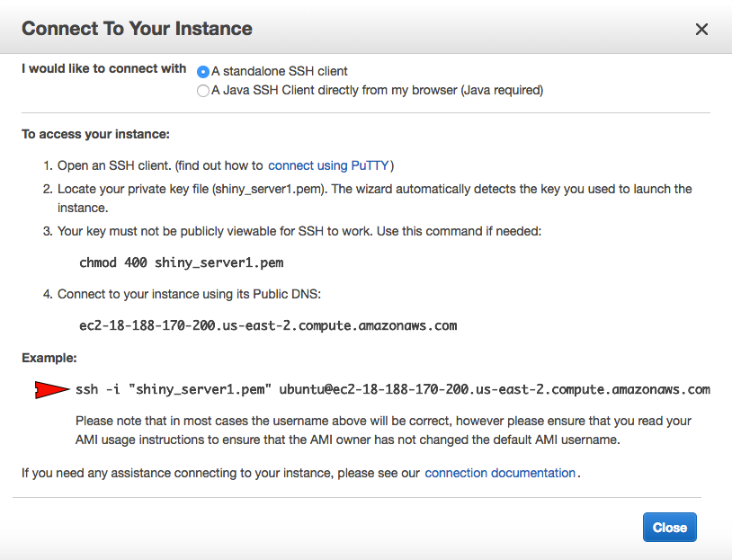The width and height of the screenshot is (732, 560).
Task: Click the ec2 Public DNS hostname text
Action: tap(268, 325)
